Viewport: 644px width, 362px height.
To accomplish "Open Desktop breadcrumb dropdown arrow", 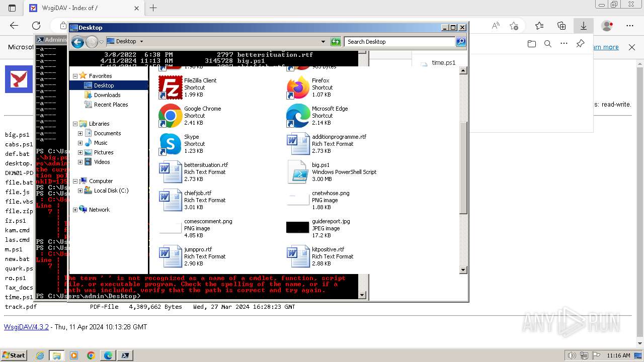I will pos(141,42).
